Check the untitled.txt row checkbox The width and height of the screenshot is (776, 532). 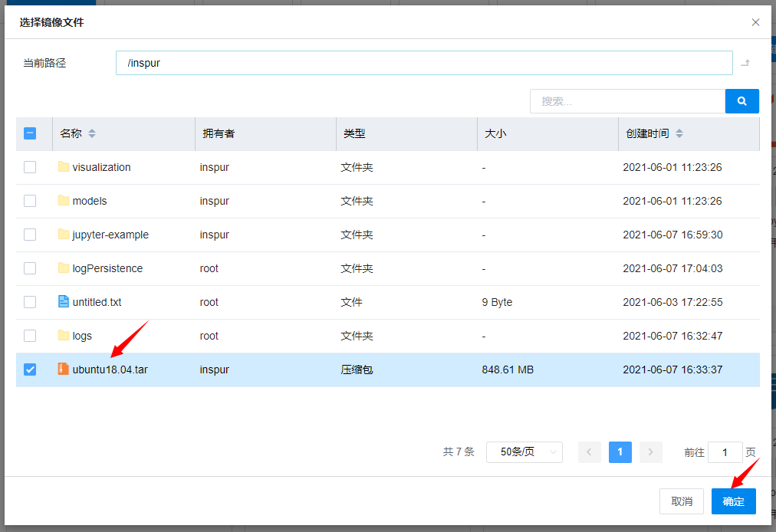[30, 302]
